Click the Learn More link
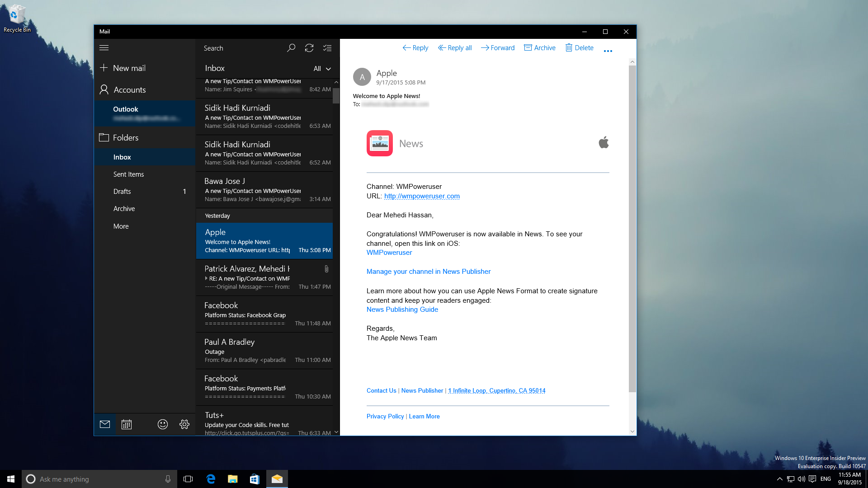The image size is (868, 488). (x=424, y=417)
